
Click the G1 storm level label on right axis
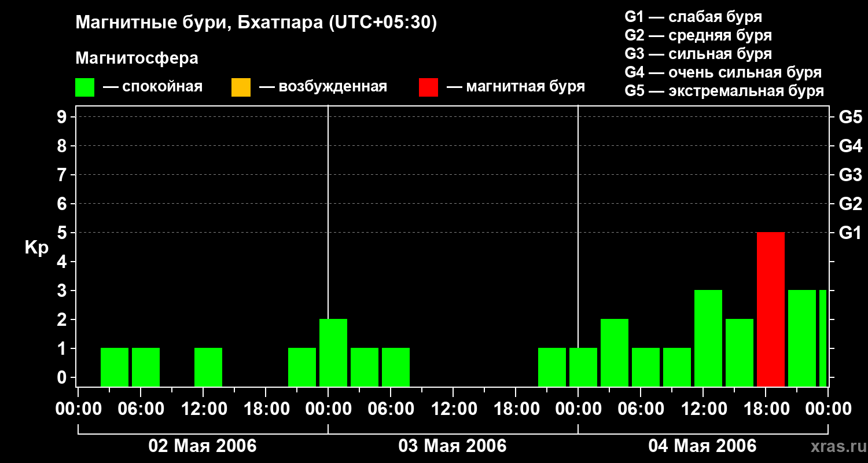(850, 233)
